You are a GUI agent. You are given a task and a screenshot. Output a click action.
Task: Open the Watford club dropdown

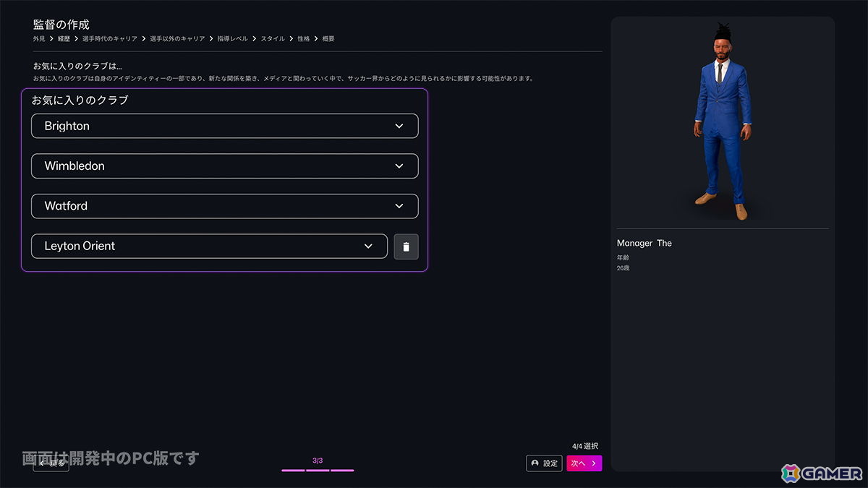(224, 206)
